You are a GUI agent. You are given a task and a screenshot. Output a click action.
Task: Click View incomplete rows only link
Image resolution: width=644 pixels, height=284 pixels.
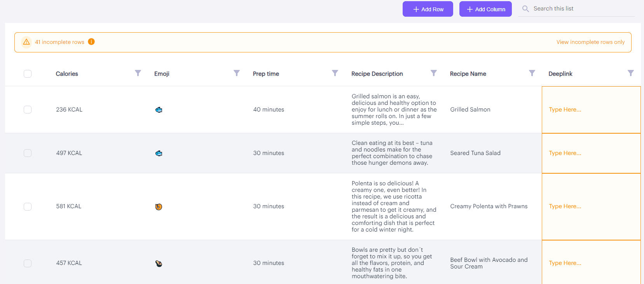coord(591,42)
